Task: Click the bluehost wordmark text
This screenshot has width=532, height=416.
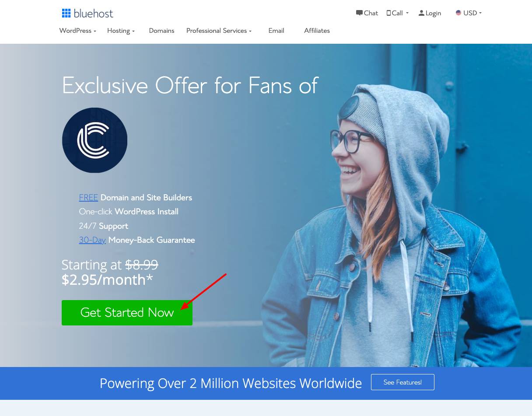Action: tap(94, 14)
